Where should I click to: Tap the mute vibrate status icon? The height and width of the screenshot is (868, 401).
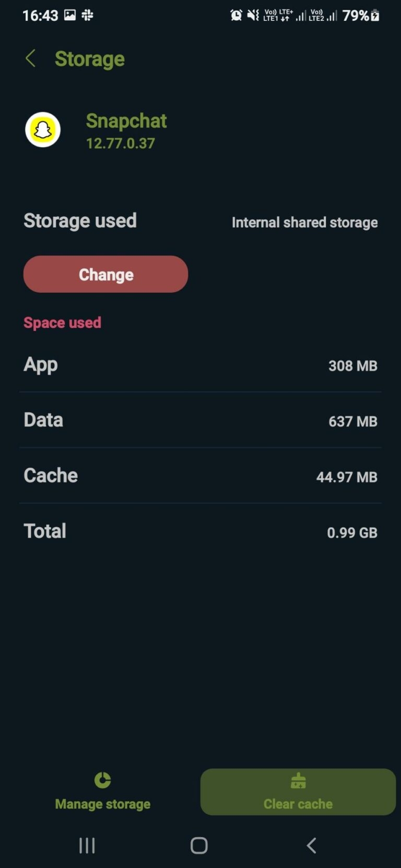(253, 16)
